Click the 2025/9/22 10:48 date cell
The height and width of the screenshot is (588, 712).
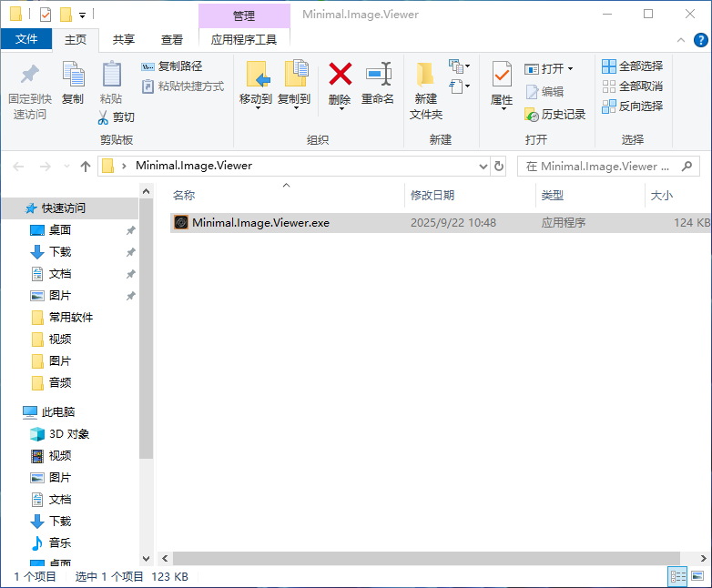point(453,223)
